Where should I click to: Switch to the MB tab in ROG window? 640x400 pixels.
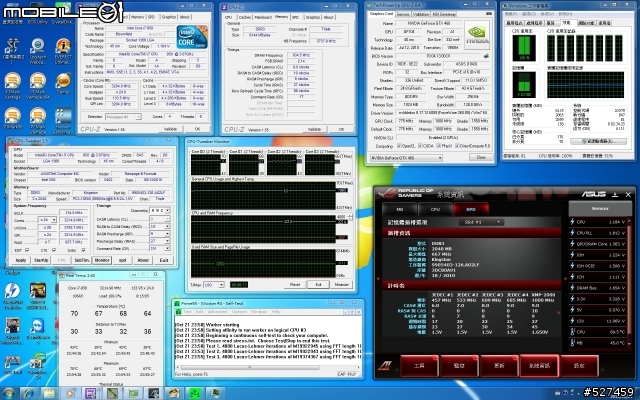pyautogui.click(x=400, y=209)
